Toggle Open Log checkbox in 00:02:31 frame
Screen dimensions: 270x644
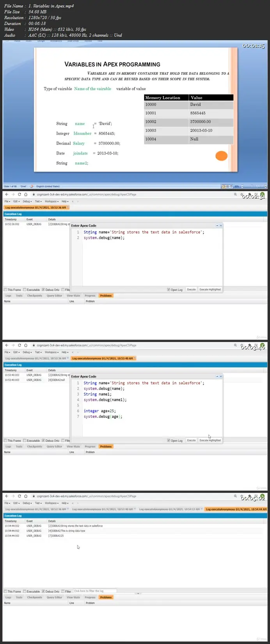tap(169, 290)
